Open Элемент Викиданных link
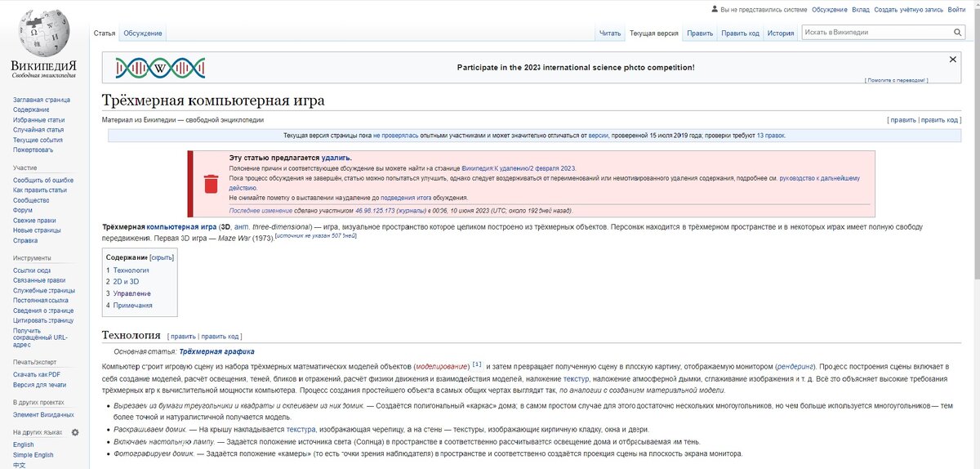Screen dimensions: 980x469 point(43,414)
